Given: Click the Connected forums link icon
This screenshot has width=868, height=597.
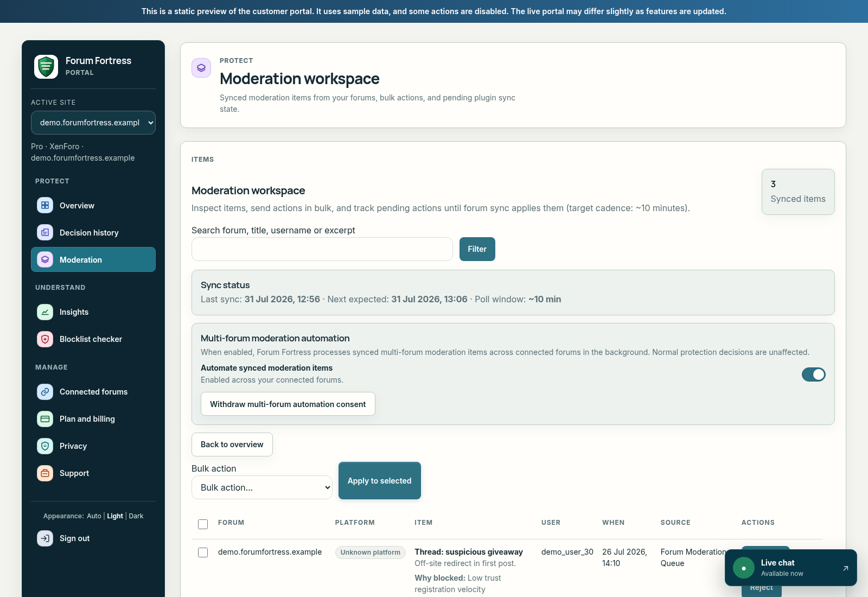Looking at the screenshot, I should 45,392.
